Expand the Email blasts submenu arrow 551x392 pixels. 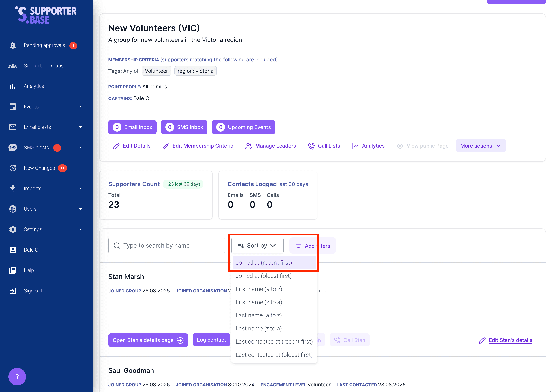click(80, 127)
